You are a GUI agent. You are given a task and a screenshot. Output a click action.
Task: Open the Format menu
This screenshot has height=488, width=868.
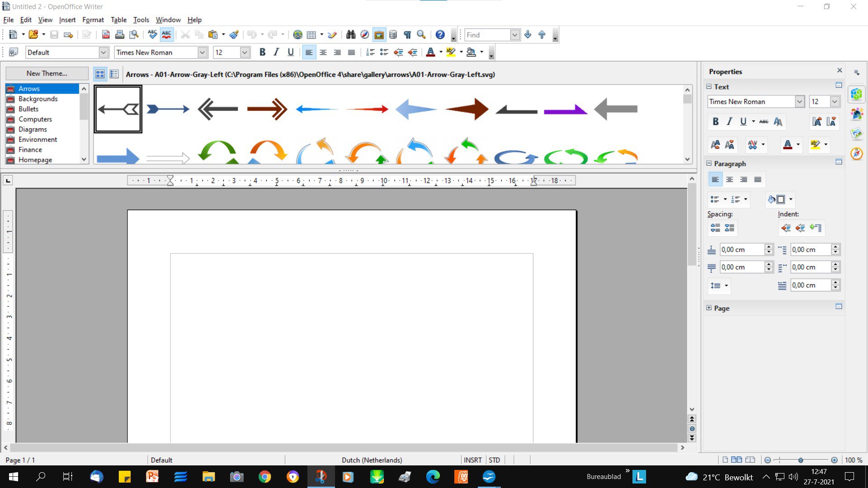coord(93,20)
